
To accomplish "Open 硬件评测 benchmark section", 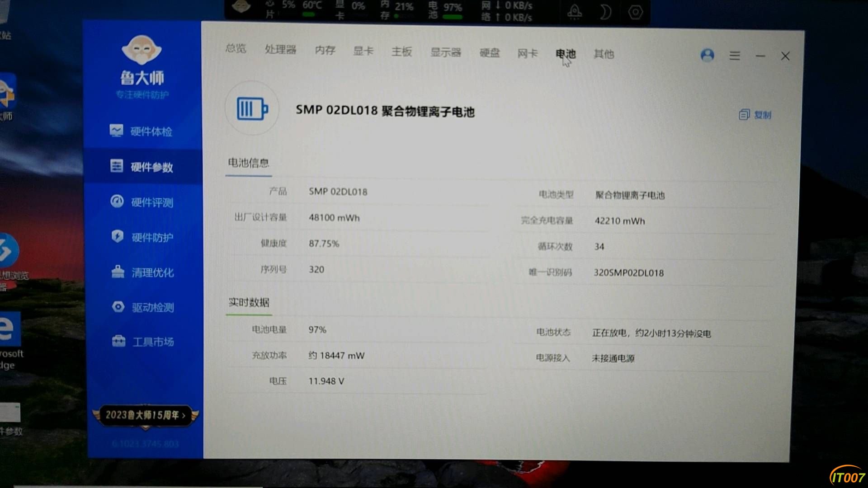I will coord(142,202).
